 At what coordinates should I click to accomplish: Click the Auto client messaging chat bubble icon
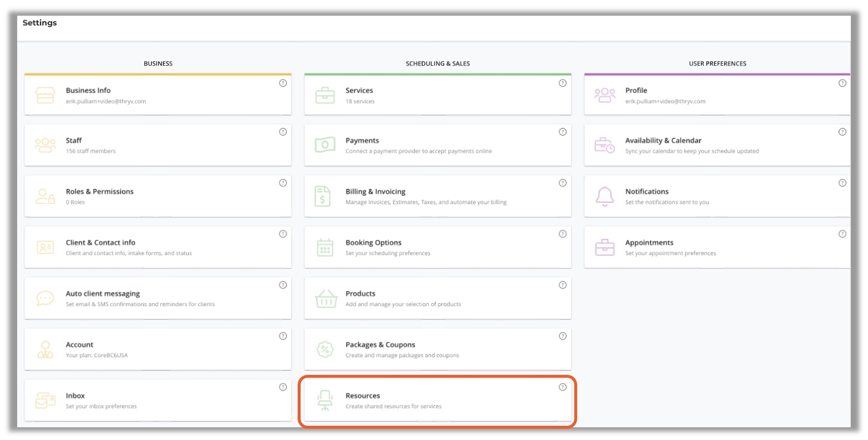click(45, 298)
